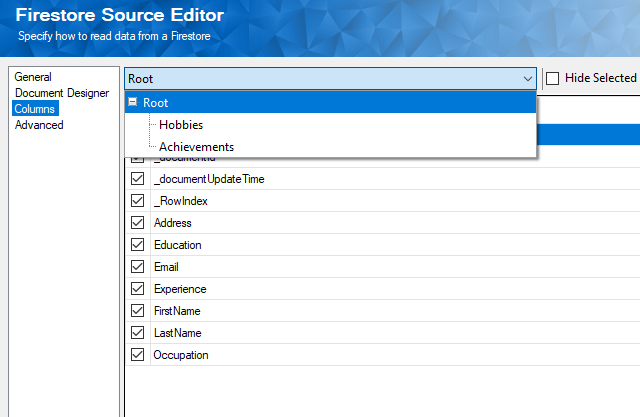The width and height of the screenshot is (640, 417).
Task: Collapse the Root dropdown arrow
Action: pos(528,78)
